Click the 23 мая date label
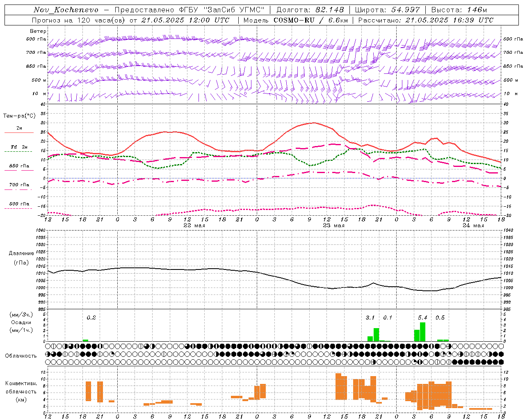 [x=334, y=226]
